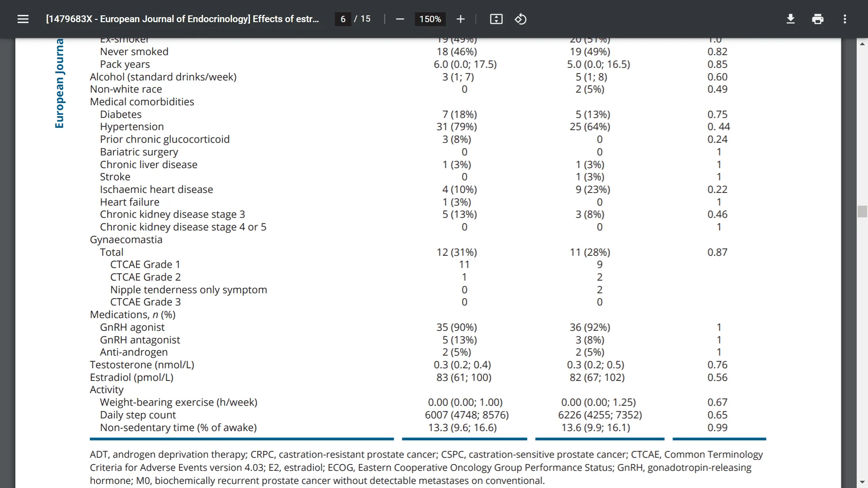The height and width of the screenshot is (488, 868).
Task: Select the 'Chronic liver disease' label
Action: click(x=149, y=164)
